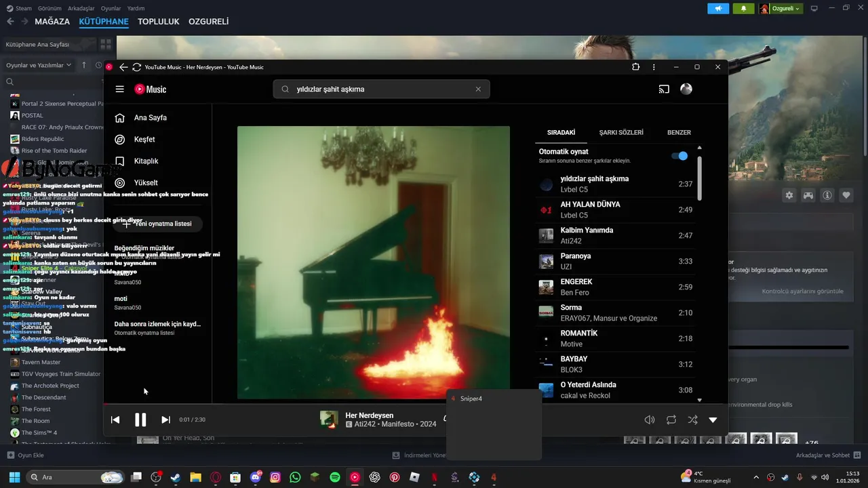The width and height of the screenshot is (868, 488).
Task: Pause the current song
Action: click(x=140, y=420)
